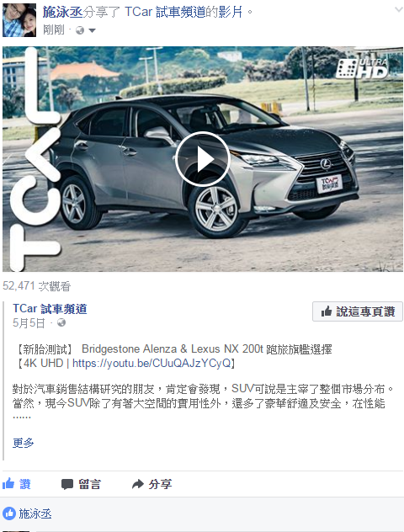
Task: Click the share arrow icon
Action: 138,484
